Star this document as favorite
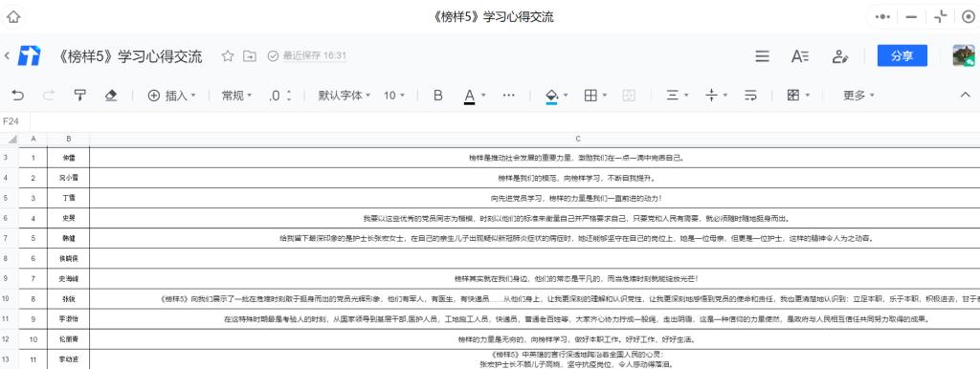Screen dimensions: 980x369 click(x=228, y=56)
